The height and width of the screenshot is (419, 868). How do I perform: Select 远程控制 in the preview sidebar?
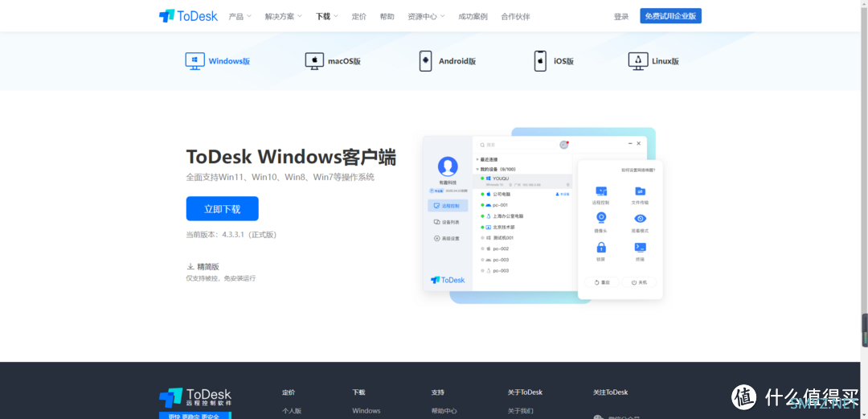point(448,206)
